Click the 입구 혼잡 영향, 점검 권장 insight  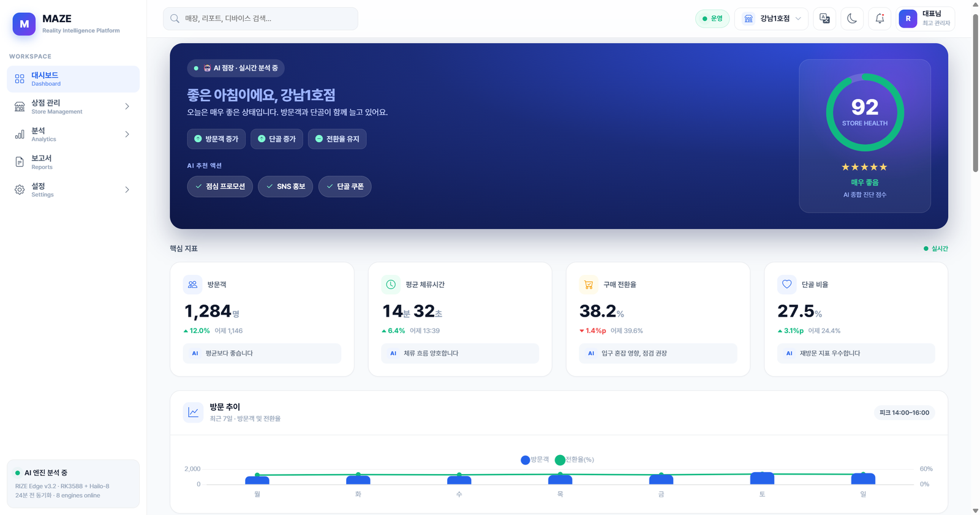[658, 353]
